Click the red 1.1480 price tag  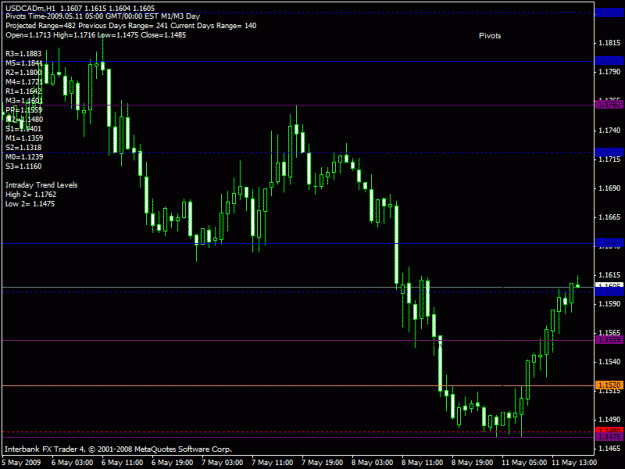(609, 430)
